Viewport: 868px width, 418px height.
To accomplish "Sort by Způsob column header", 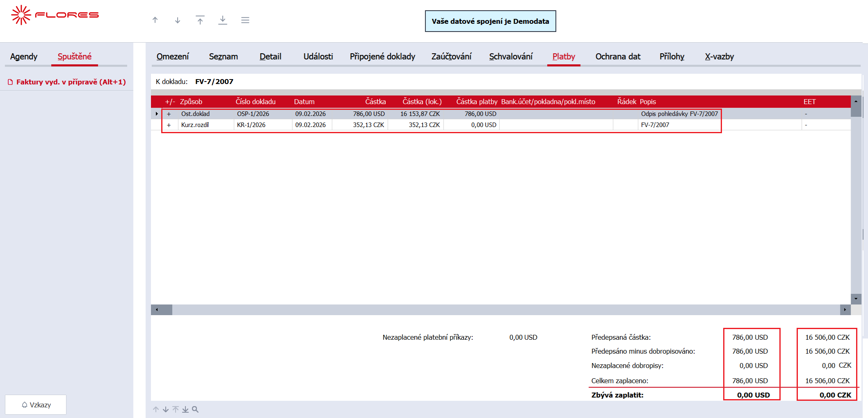I will [x=191, y=102].
